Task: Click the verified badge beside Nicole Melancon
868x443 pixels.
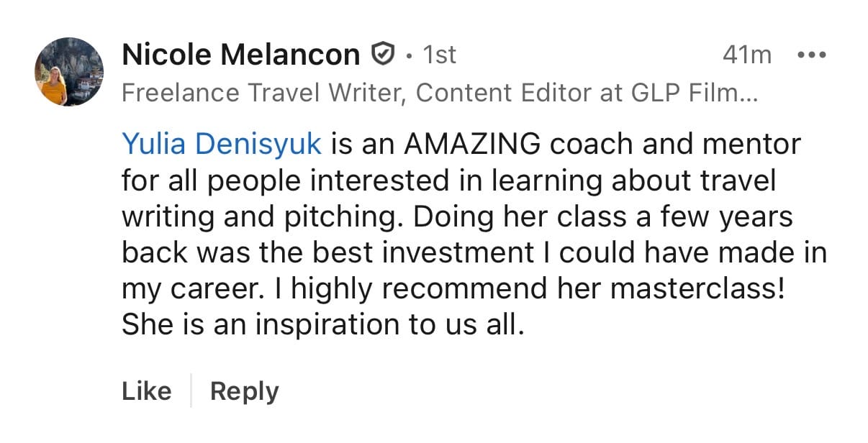Action: [x=382, y=54]
